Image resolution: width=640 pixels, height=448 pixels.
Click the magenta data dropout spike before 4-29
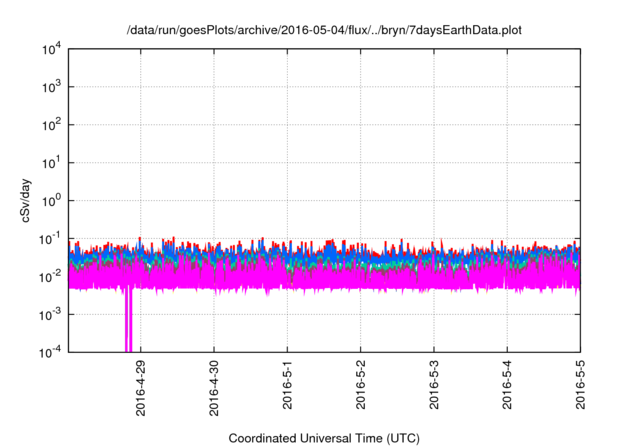(x=129, y=319)
